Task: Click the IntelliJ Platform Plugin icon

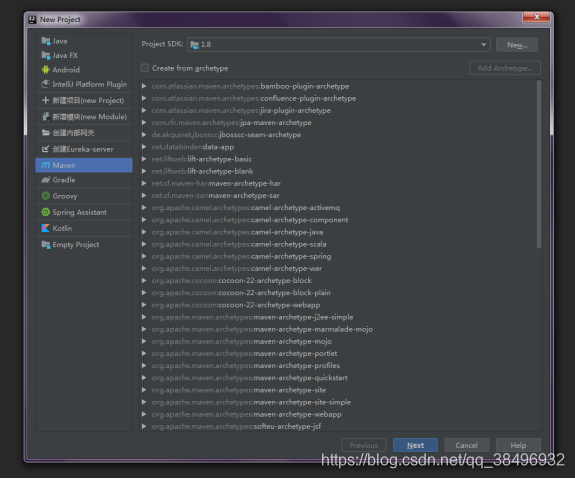Action: pyautogui.click(x=45, y=84)
